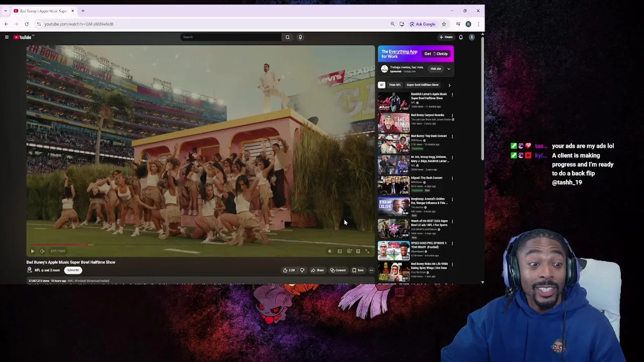Switch the player to theater mode
The height and width of the screenshot is (362, 644).
[x=358, y=251]
